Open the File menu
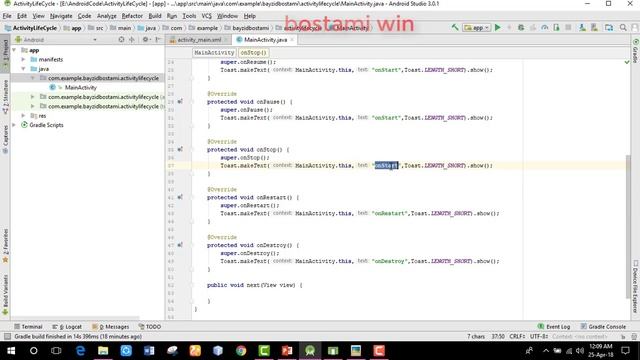 pyautogui.click(x=7, y=16)
